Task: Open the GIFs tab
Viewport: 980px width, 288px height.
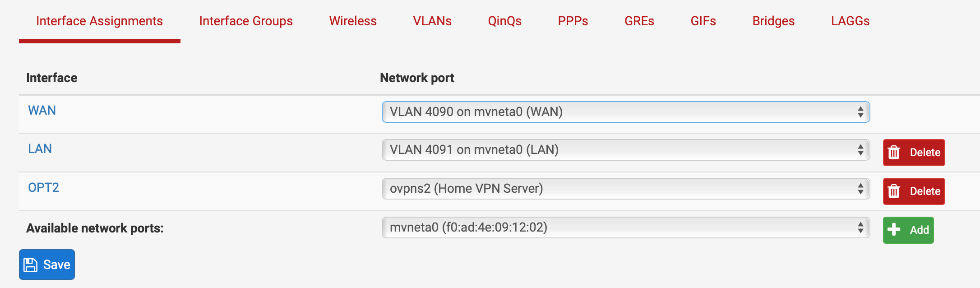Action: tap(703, 21)
